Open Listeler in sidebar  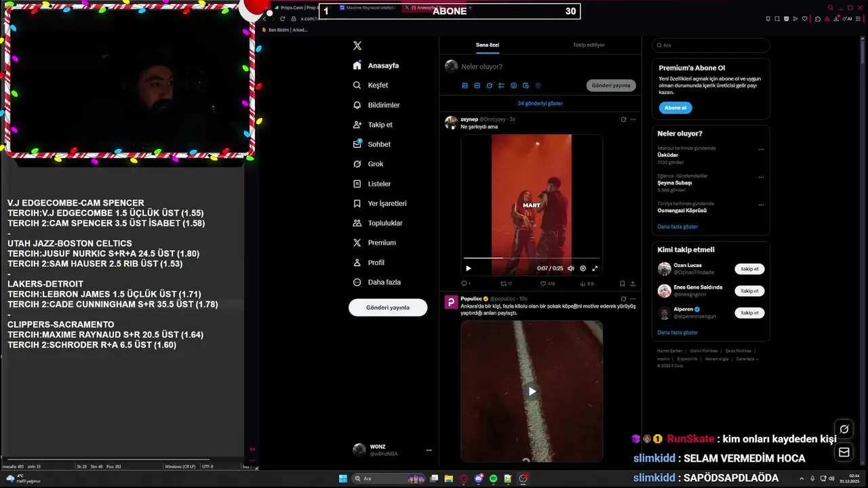(372, 184)
